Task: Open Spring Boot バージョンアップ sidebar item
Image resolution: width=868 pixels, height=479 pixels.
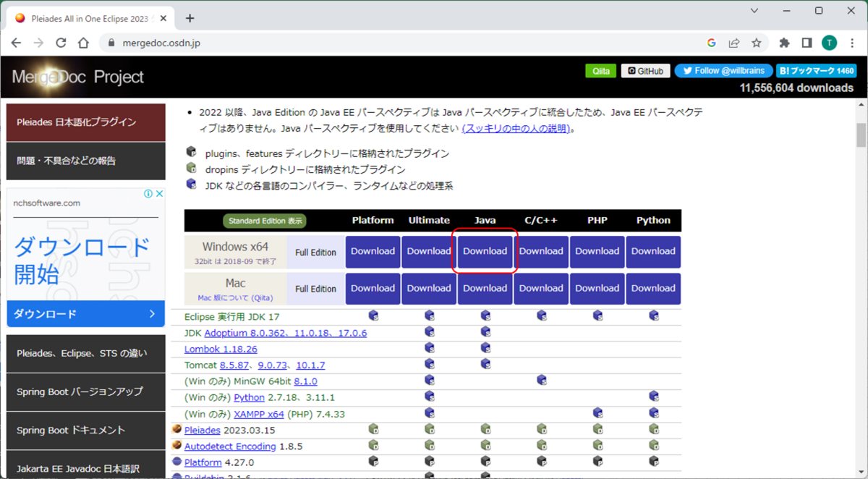Action: click(x=85, y=391)
